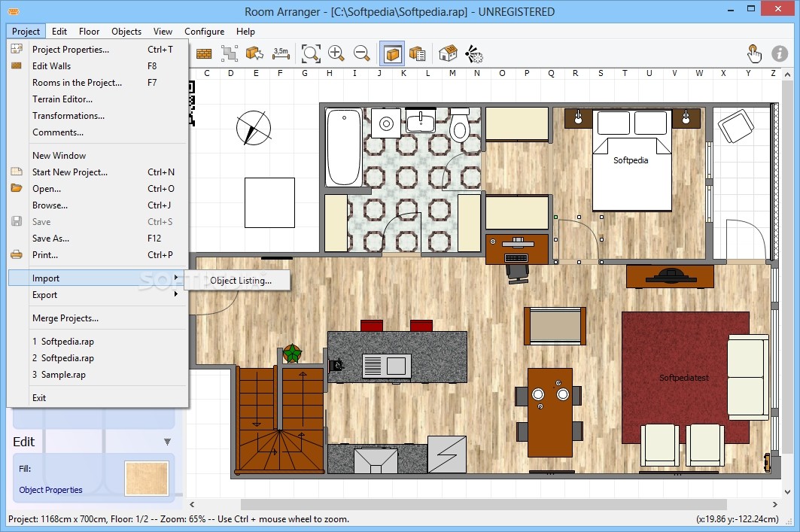Open the Project menu
The width and height of the screenshot is (800, 532).
tap(26, 31)
